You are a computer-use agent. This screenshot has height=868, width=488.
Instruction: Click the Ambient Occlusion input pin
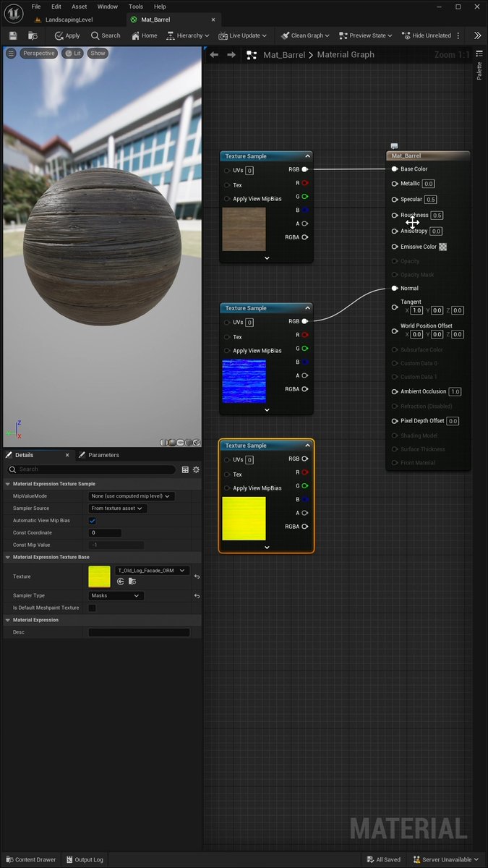(x=395, y=392)
